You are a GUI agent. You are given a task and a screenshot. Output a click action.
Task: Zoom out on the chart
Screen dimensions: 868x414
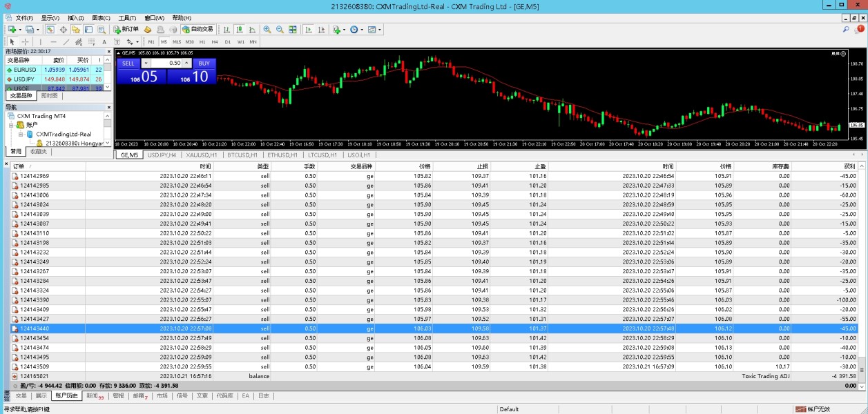pyautogui.click(x=280, y=30)
